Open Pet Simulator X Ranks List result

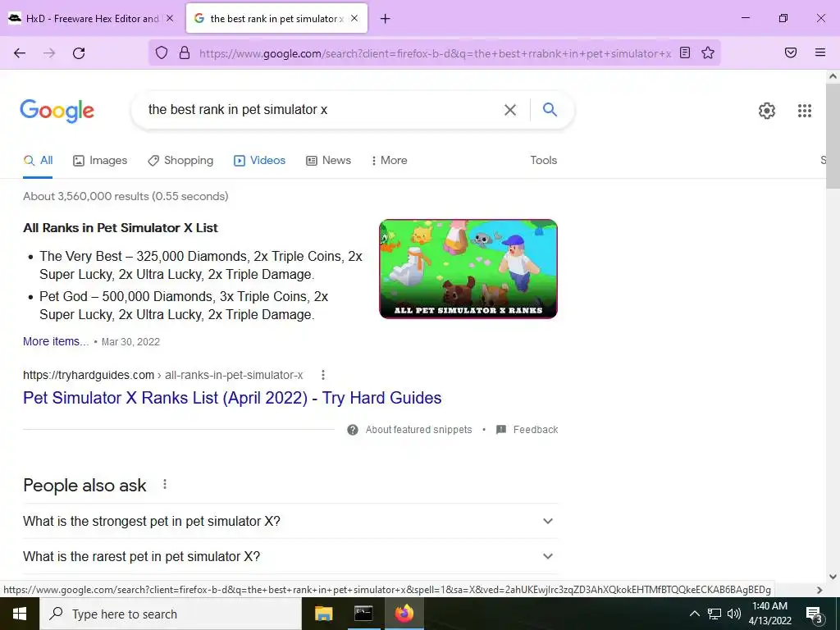[x=232, y=398]
